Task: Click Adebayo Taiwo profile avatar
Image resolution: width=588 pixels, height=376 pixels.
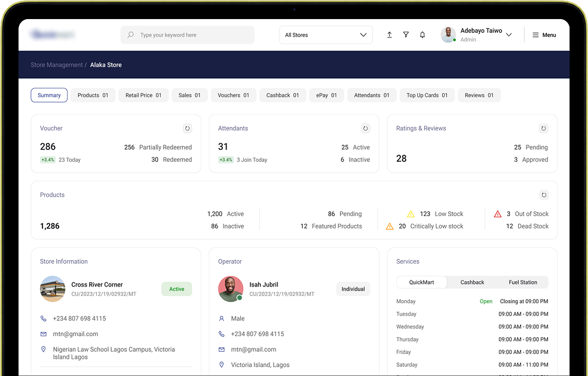Action: coord(448,35)
